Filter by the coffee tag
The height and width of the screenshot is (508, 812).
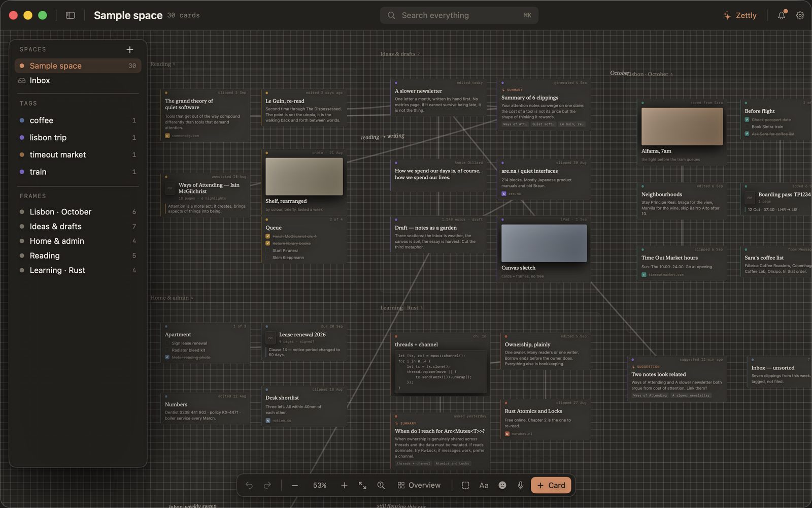[78, 120]
